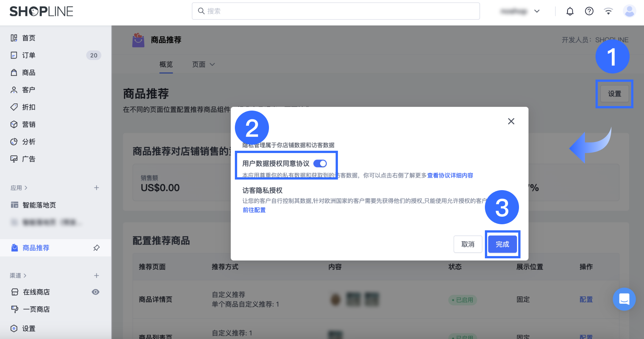Click the wifi network status icon
The image size is (644, 339).
608,11
